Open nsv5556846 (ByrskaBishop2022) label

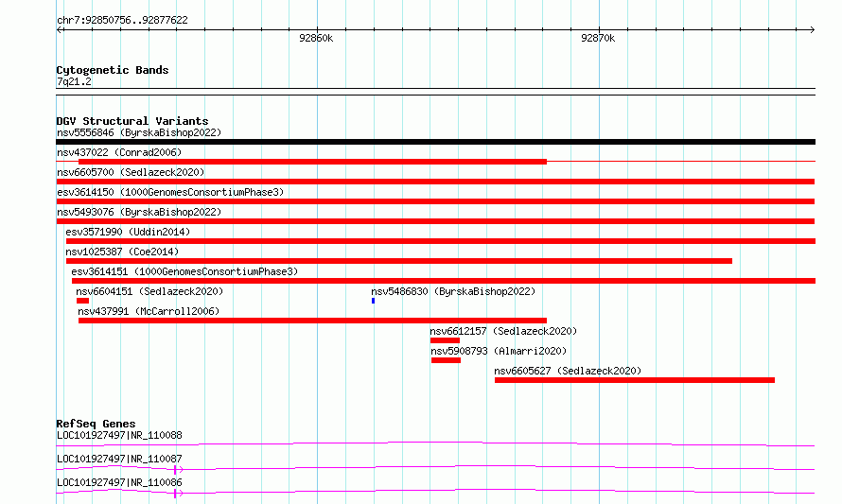tap(139, 132)
